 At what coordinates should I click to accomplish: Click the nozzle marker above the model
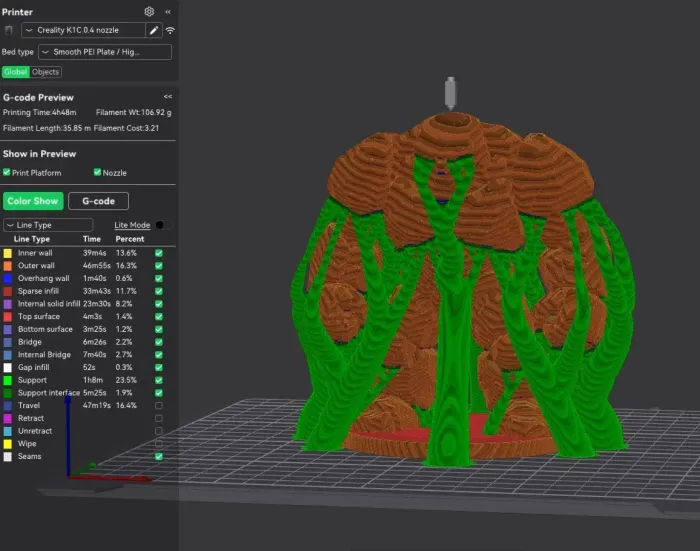pyautogui.click(x=450, y=93)
